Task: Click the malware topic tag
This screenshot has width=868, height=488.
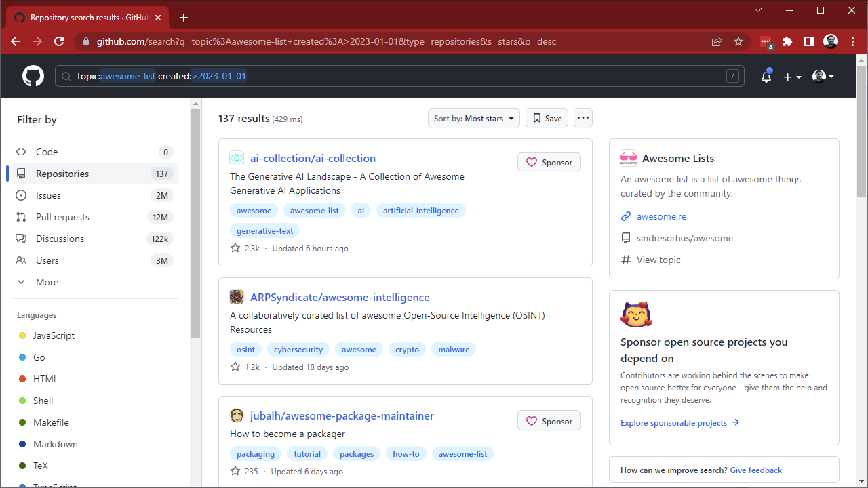Action: [x=454, y=350]
